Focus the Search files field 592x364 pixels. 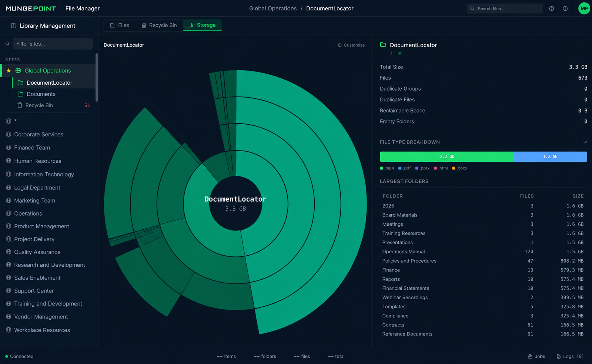point(505,9)
